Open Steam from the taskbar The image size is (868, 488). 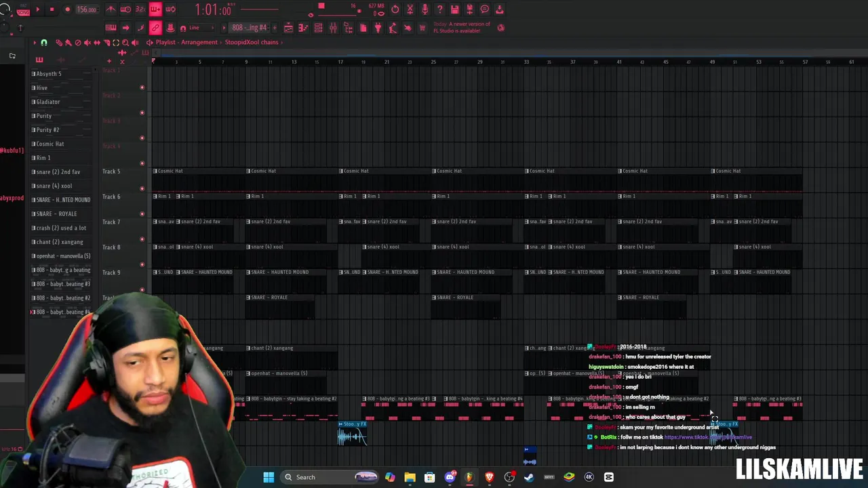(x=529, y=477)
